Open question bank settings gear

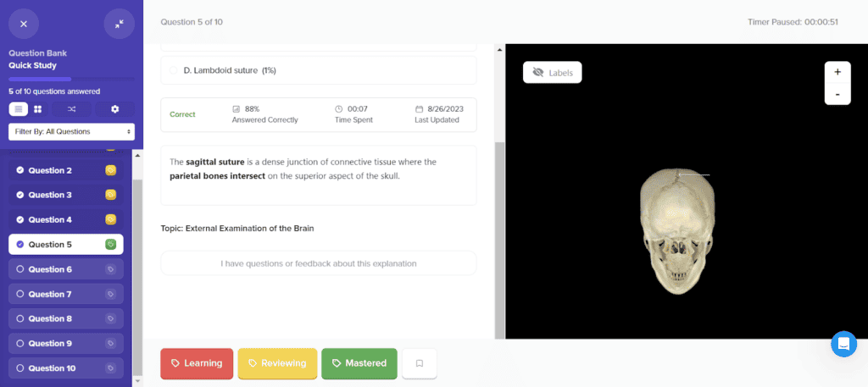pos(115,109)
